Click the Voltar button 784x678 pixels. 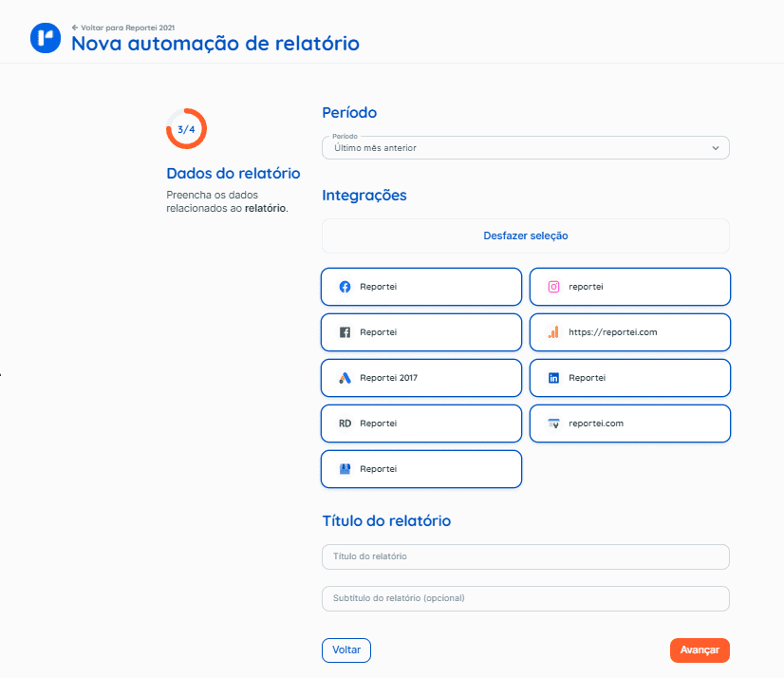pos(346,650)
